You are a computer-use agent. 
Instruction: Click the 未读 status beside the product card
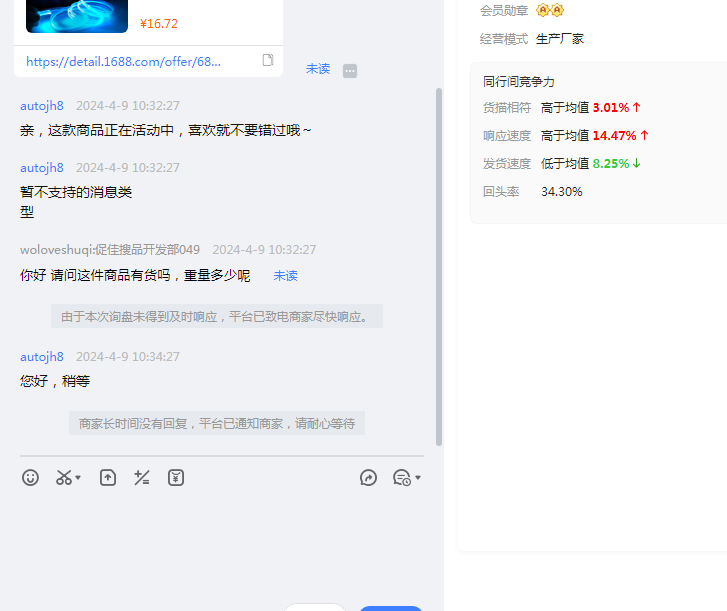[x=318, y=69]
